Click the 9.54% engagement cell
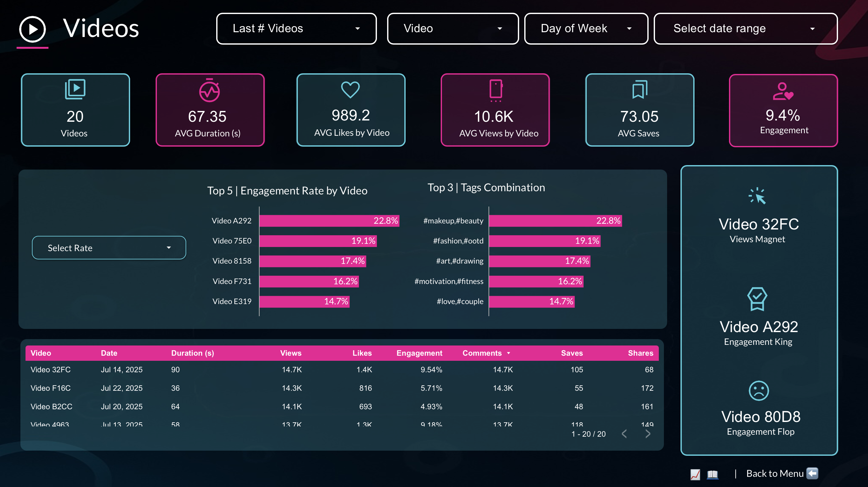868x487 pixels. pyautogui.click(x=431, y=369)
